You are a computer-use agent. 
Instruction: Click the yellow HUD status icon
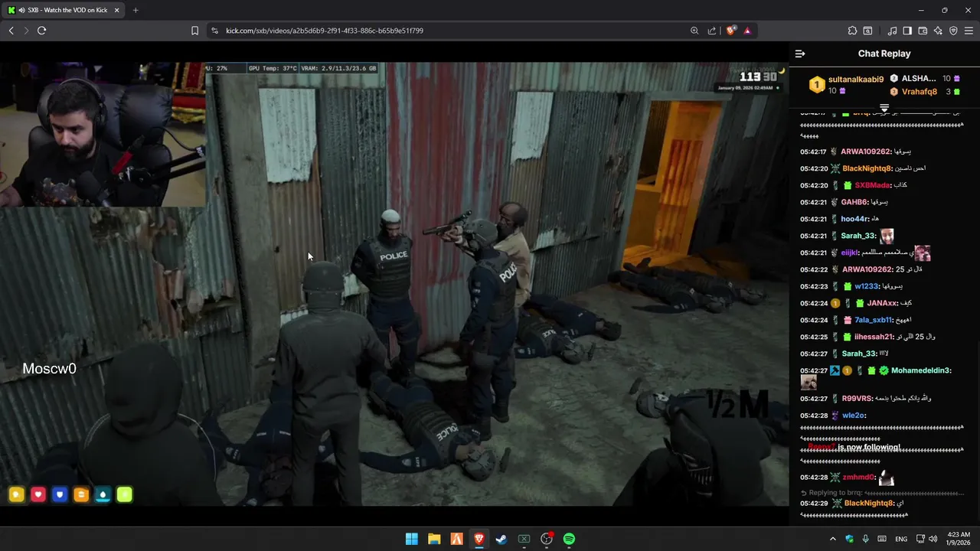click(x=16, y=495)
